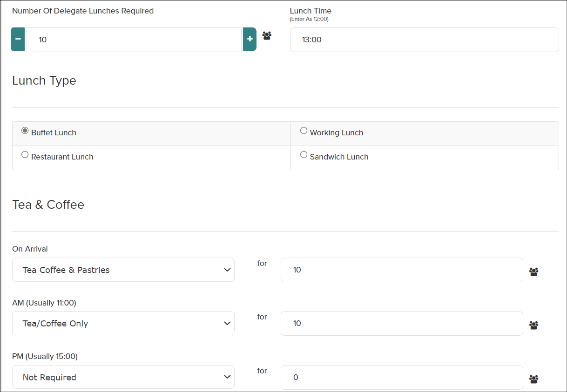Image resolution: width=567 pixels, height=392 pixels.
Task: Click the people icon for On Arrival
Action: (x=533, y=272)
